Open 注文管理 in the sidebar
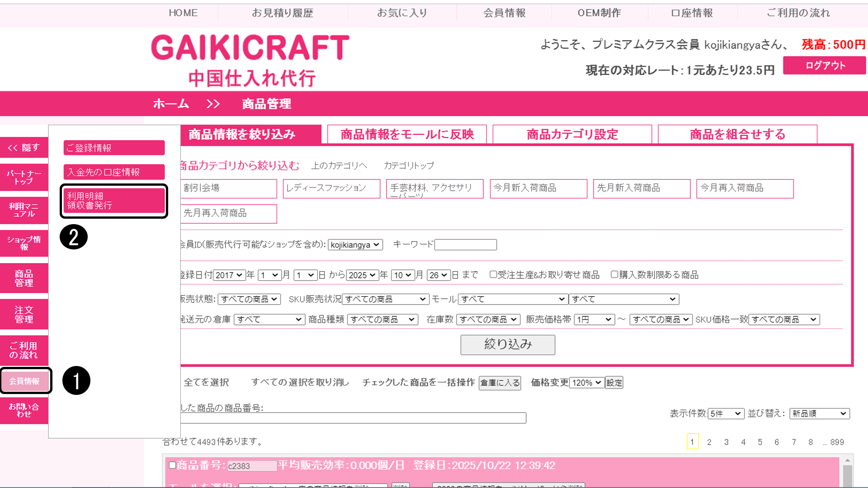This screenshot has width=868, height=488. coord(24,314)
